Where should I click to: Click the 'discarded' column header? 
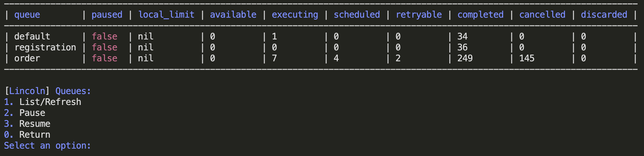pyautogui.click(x=604, y=15)
